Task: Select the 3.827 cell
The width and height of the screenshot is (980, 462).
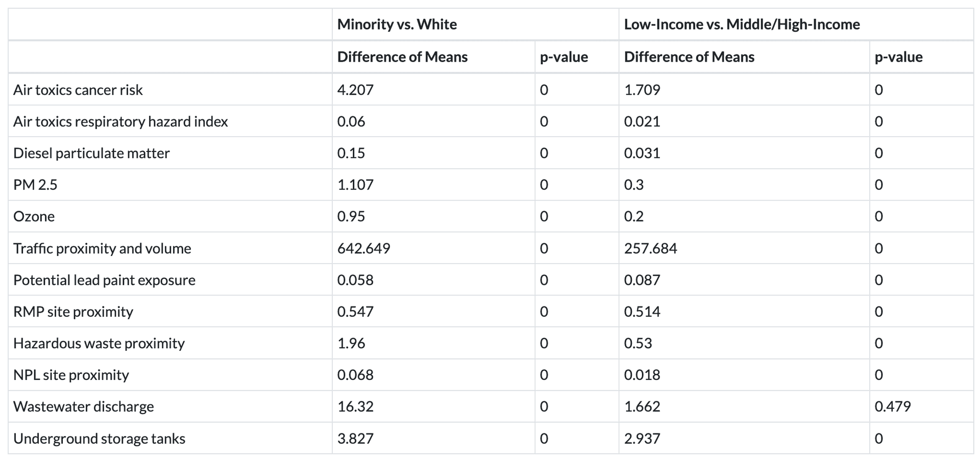Action: pyautogui.click(x=355, y=439)
